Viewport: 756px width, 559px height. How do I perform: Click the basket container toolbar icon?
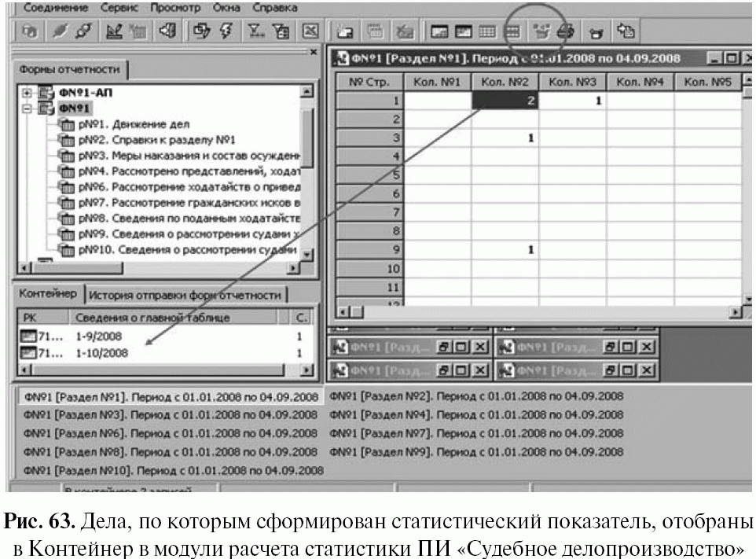pyautogui.click(x=596, y=33)
